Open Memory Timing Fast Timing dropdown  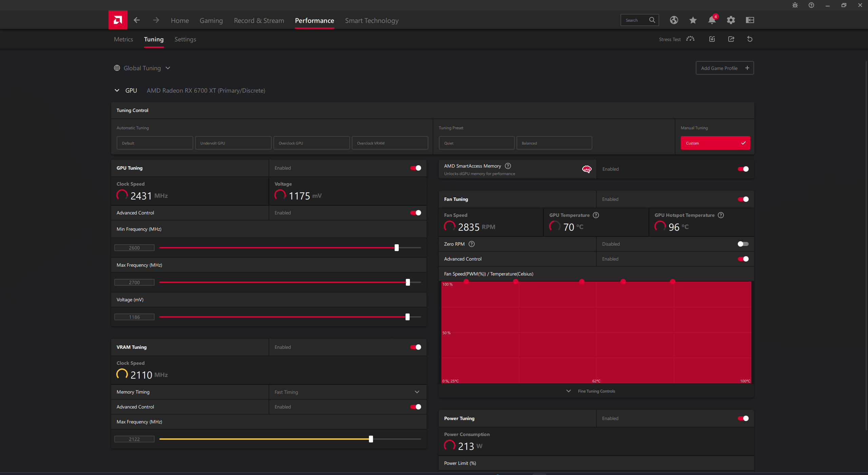348,392
